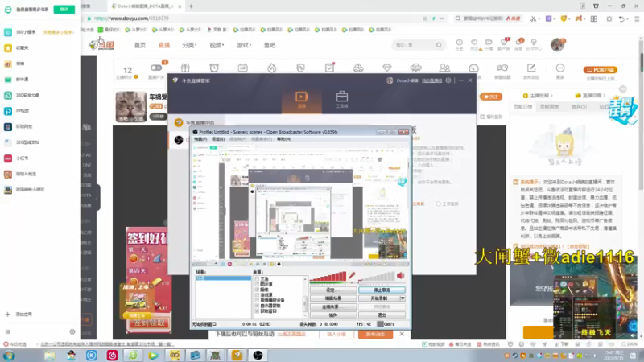The width and height of the screenshot is (644, 362).
Task: Open the gift box icon in streamer toolbar
Action: tap(185, 68)
